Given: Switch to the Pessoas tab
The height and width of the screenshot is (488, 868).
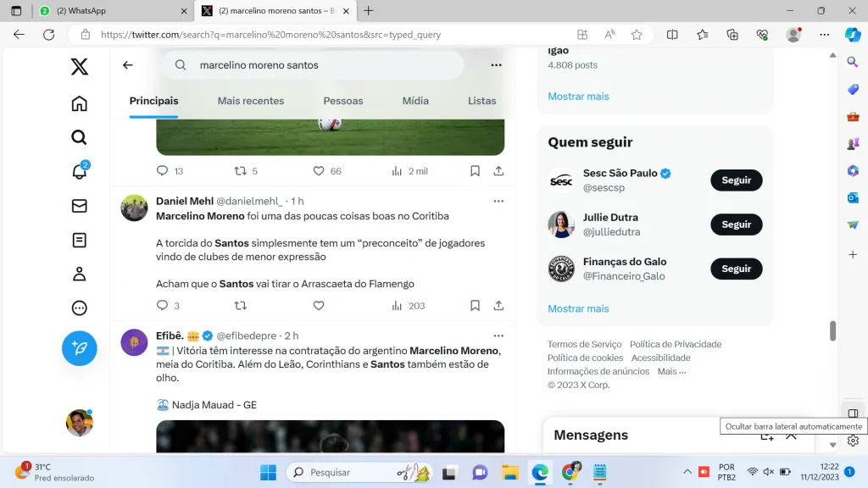Looking at the screenshot, I should 342,101.
